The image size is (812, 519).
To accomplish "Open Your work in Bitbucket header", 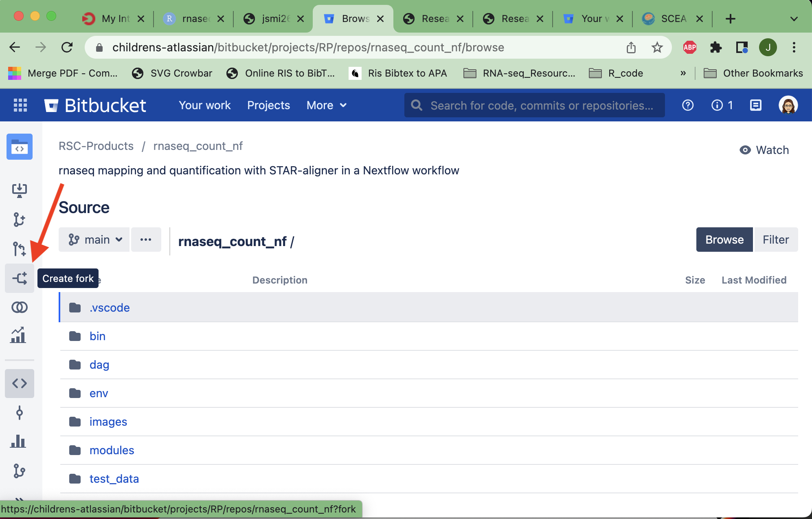I will coord(205,105).
